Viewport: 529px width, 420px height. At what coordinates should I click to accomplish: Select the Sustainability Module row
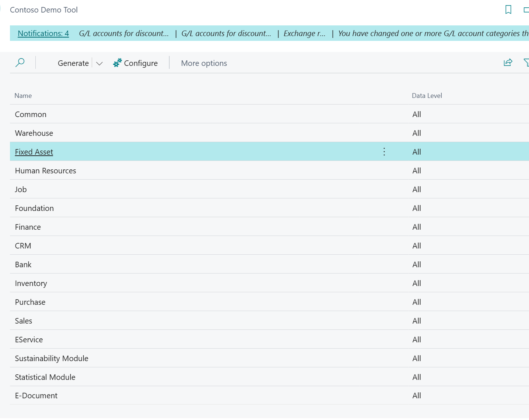coord(52,358)
